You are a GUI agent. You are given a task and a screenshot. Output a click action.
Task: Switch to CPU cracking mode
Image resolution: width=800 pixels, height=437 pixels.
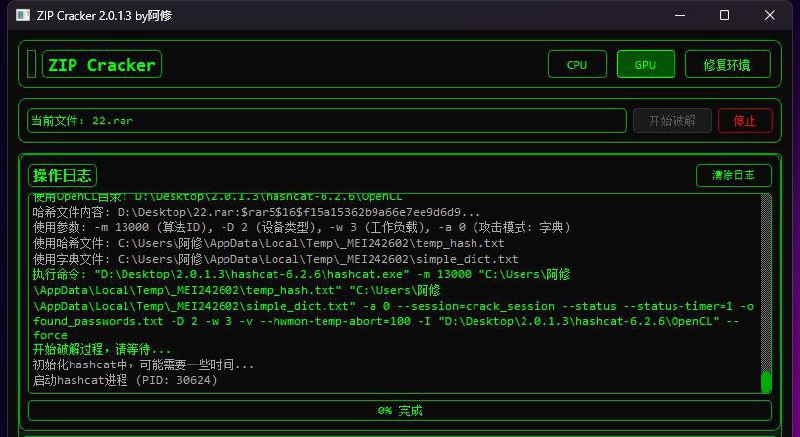point(577,65)
